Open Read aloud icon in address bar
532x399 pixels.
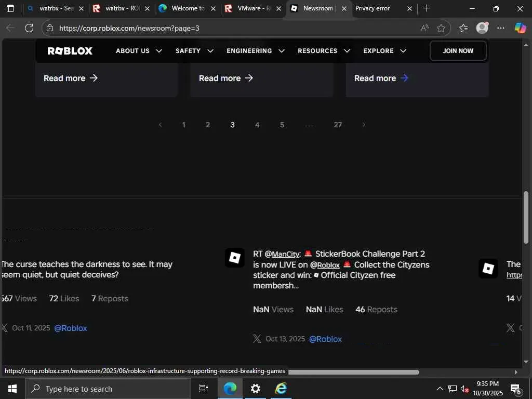coord(424,28)
